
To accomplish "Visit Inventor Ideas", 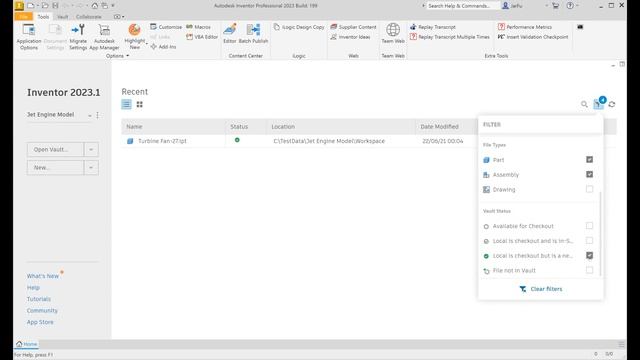I will click(x=350, y=37).
